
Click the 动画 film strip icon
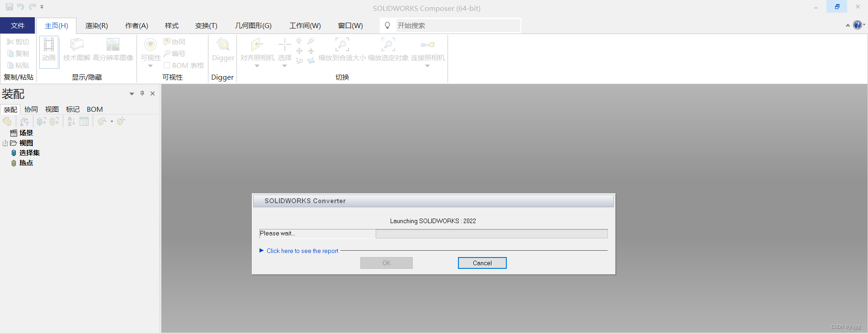(49, 45)
